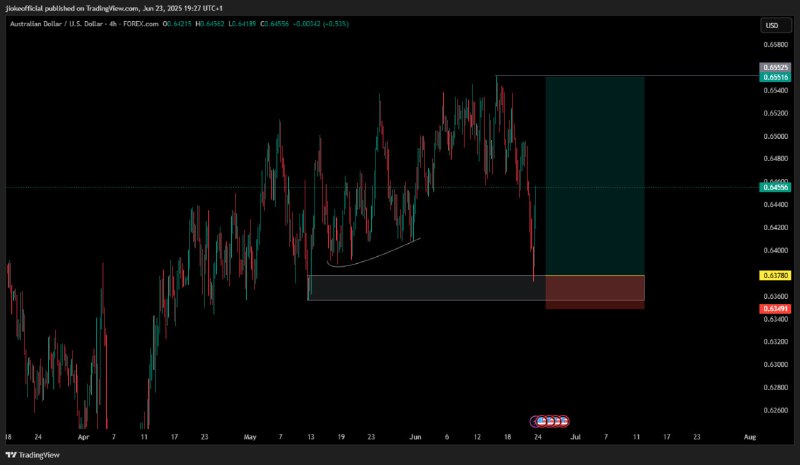Click the TradingView logo

33,455
